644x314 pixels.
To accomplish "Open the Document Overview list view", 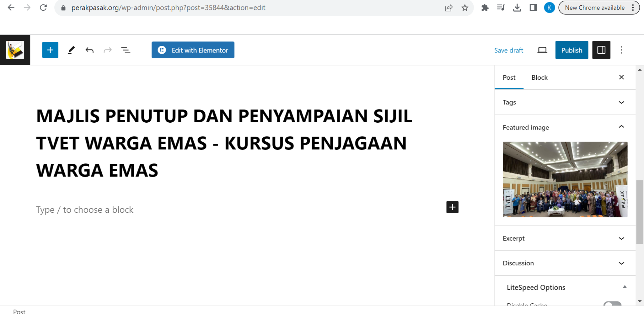I will (126, 50).
